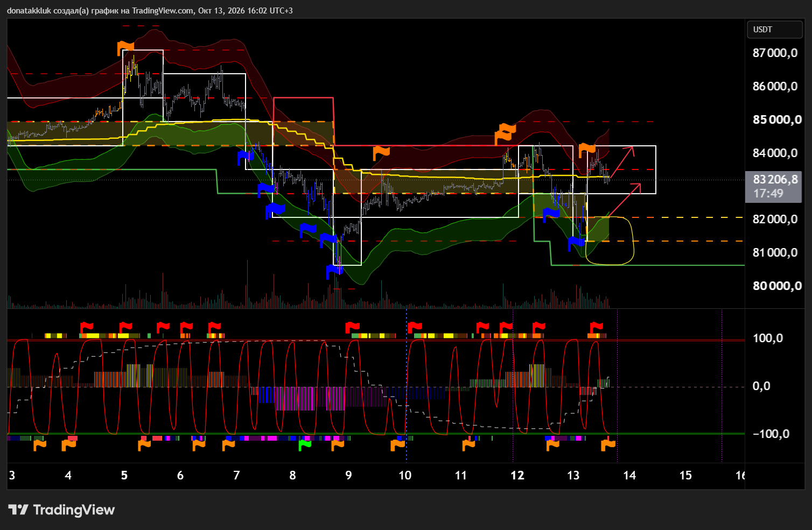
Task: Select the double orange flags before the 12th
Action: click(505, 133)
